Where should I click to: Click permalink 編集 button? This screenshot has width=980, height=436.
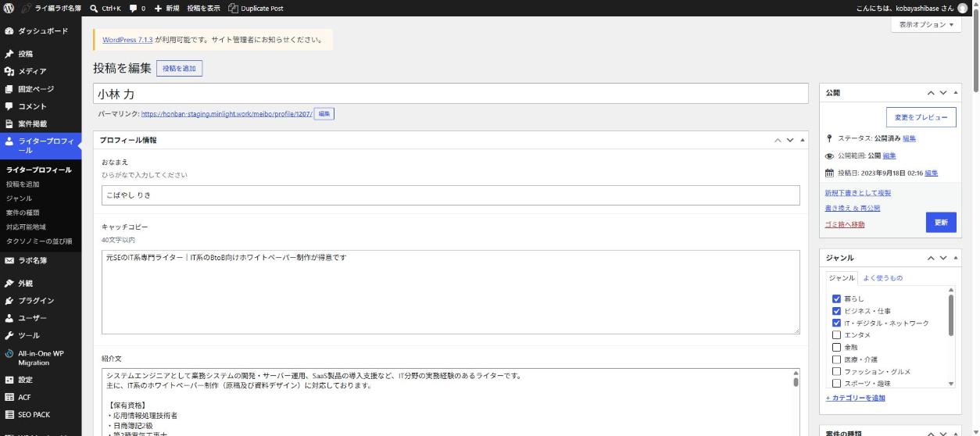(x=324, y=114)
